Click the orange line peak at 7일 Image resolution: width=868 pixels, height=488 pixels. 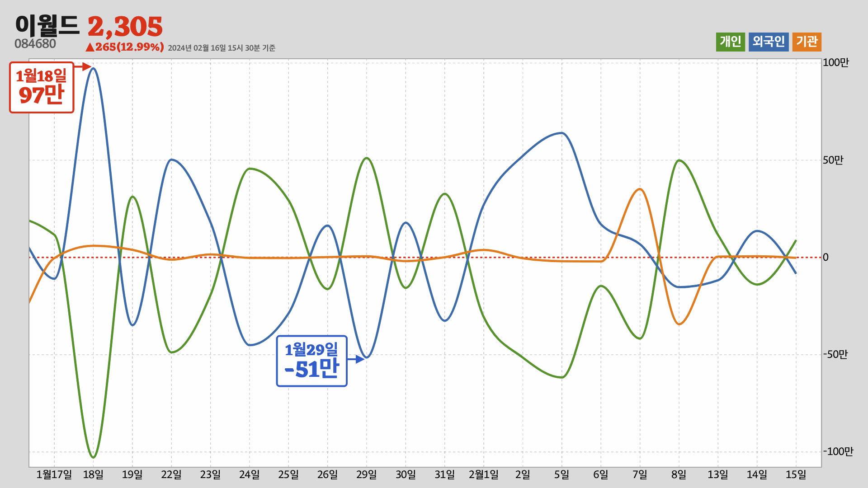(x=640, y=189)
